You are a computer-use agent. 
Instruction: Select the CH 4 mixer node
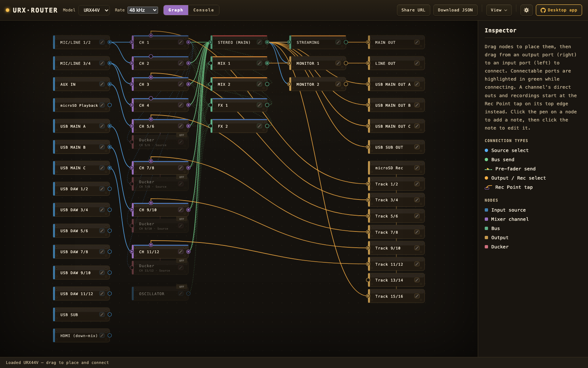pos(160,105)
